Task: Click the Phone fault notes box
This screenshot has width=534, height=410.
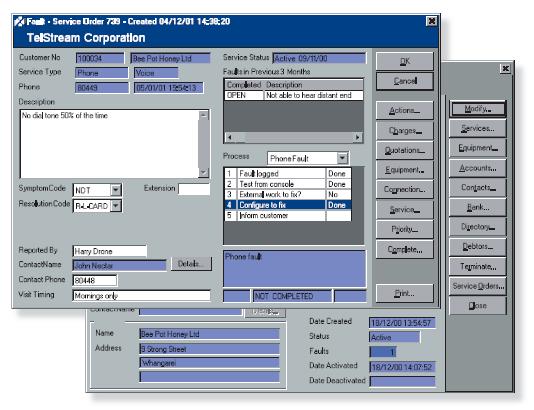Action: (x=294, y=269)
